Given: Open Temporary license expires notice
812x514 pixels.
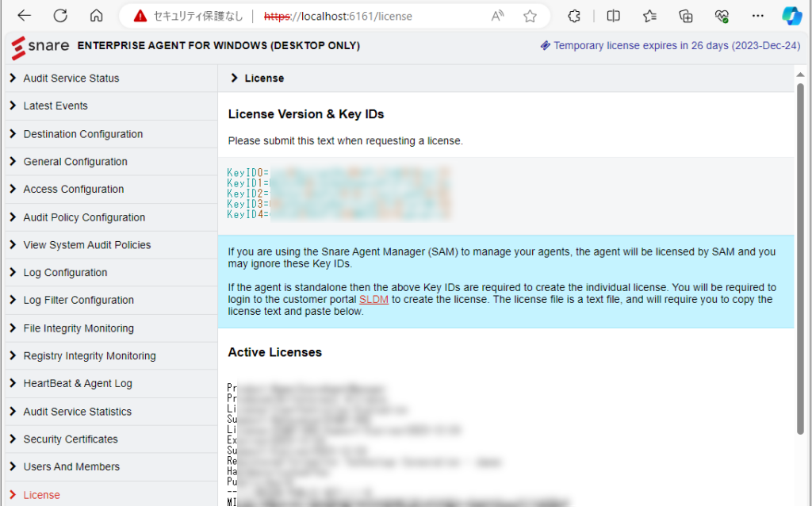Looking at the screenshot, I should point(676,45).
